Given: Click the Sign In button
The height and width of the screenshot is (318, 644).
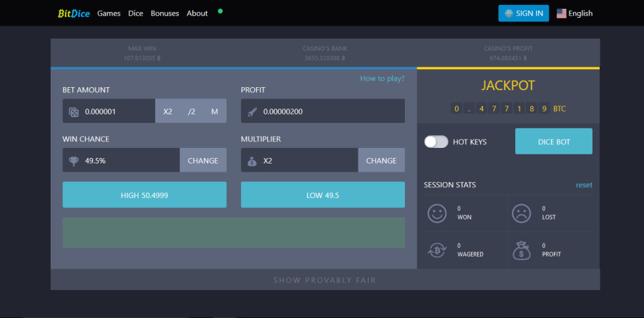Looking at the screenshot, I should 524,13.
